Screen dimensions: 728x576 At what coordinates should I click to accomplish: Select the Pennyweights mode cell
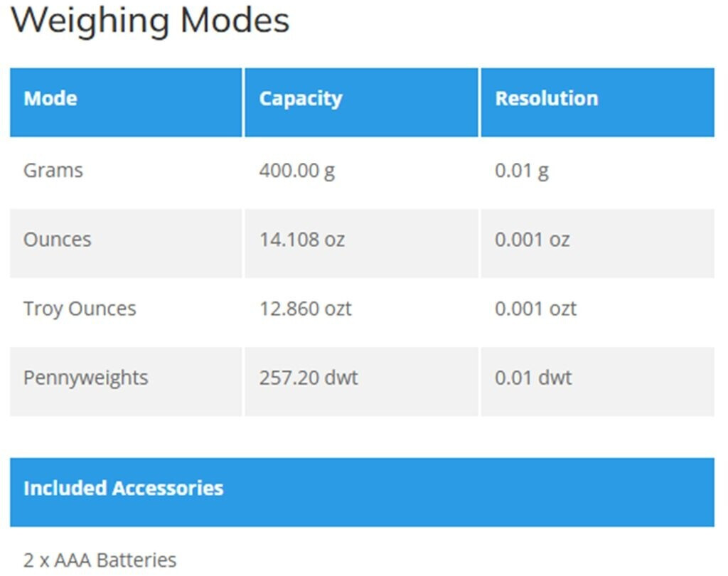pyautogui.click(x=86, y=378)
